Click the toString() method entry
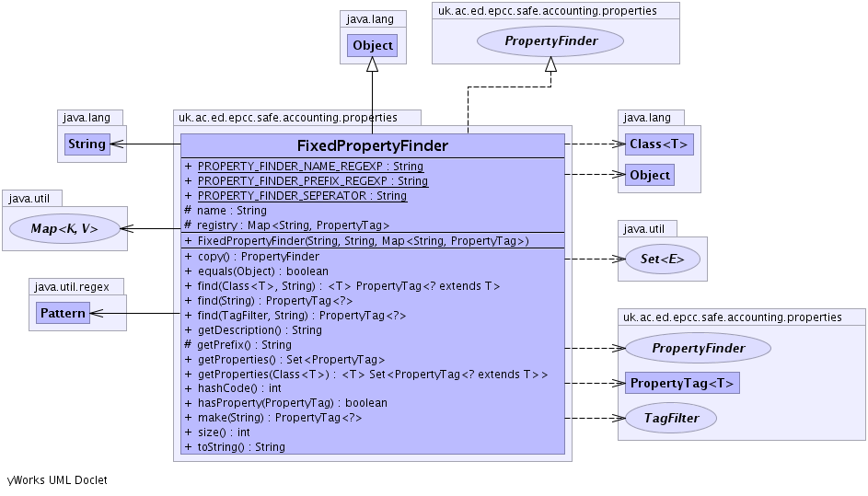Image resolution: width=868 pixels, height=496 pixels. pyautogui.click(x=241, y=447)
